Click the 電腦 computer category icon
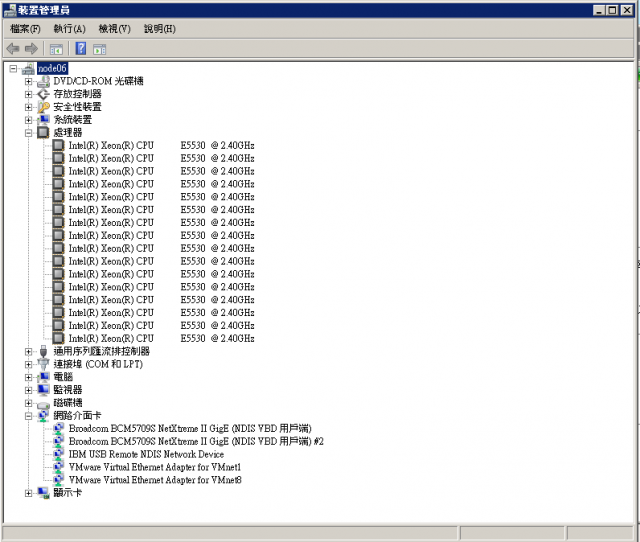 [43, 377]
